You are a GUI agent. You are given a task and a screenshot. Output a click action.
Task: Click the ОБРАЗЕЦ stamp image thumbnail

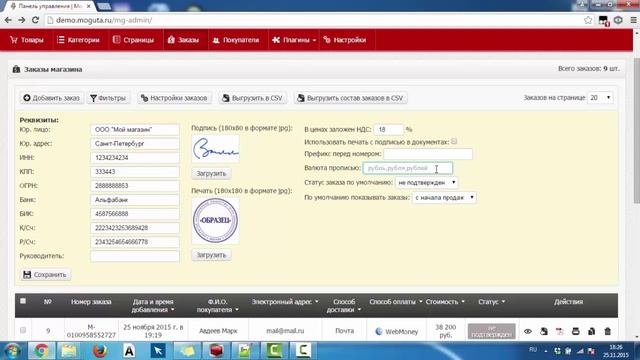point(215,221)
